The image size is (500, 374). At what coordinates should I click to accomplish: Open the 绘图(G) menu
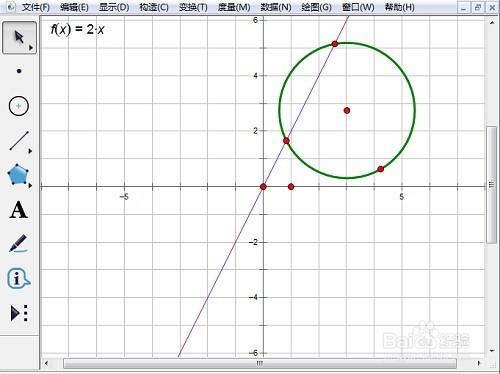pyautogui.click(x=316, y=7)
